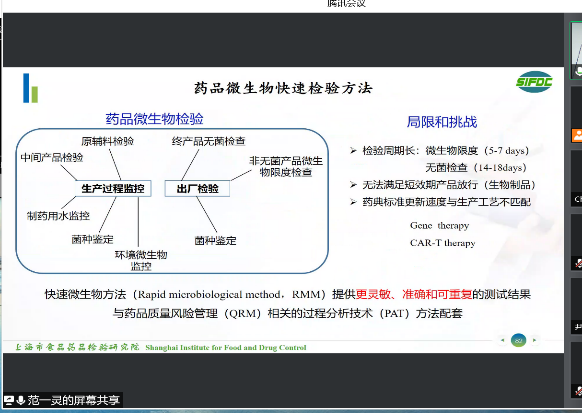This screenshot has width=582, height=413.
Task: Click the muted microphone icon on bottom participant tile
Action: tap(578, 390)
